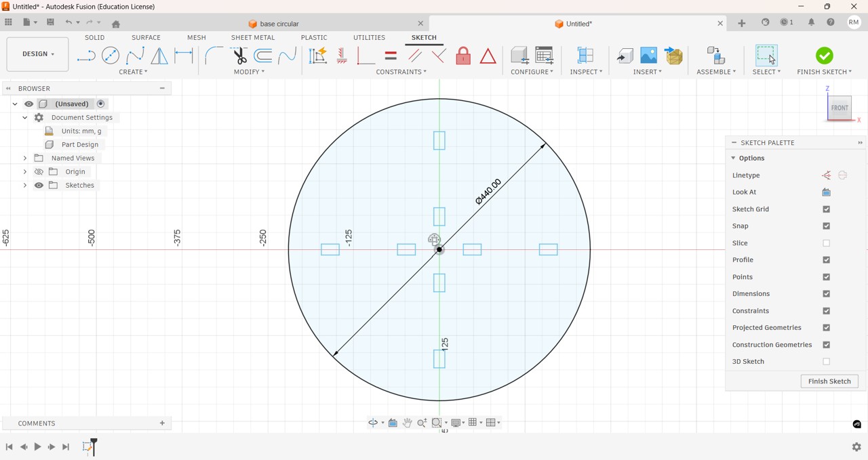Image resolution: width=868 pixels, height=460 pixels.
Task: Choose the Fit Point Spline tool
Action: click(x=135, y=56)
